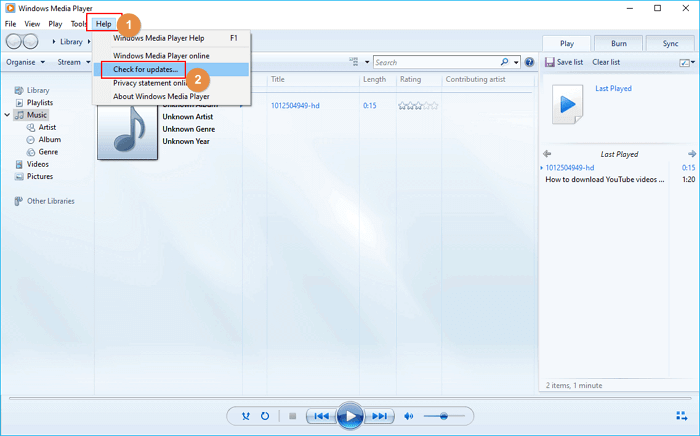Select Genre under Music
The height and width of the screenshot is (436, 700).
[x=48, y=152]
